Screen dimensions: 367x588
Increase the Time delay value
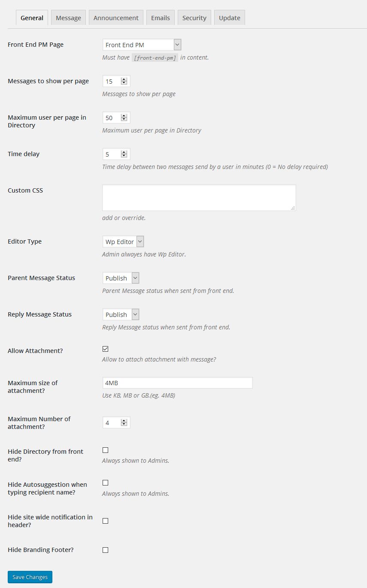[124, 152]
